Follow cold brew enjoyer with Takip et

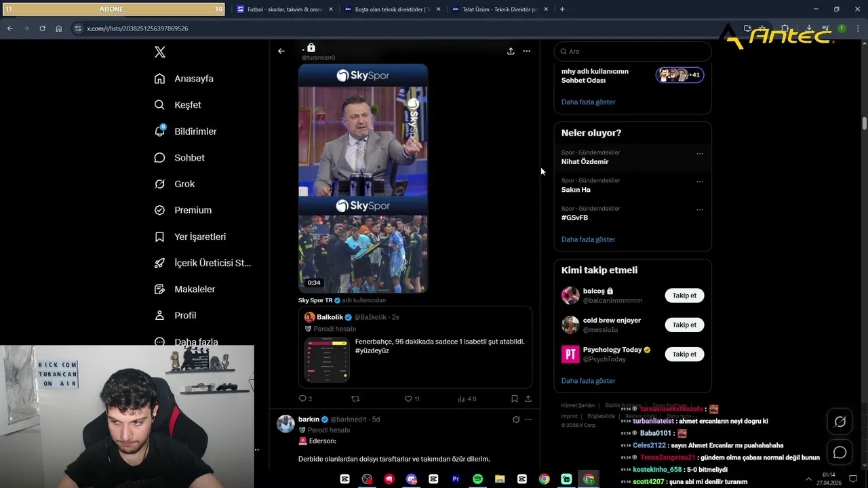[684, 325]
